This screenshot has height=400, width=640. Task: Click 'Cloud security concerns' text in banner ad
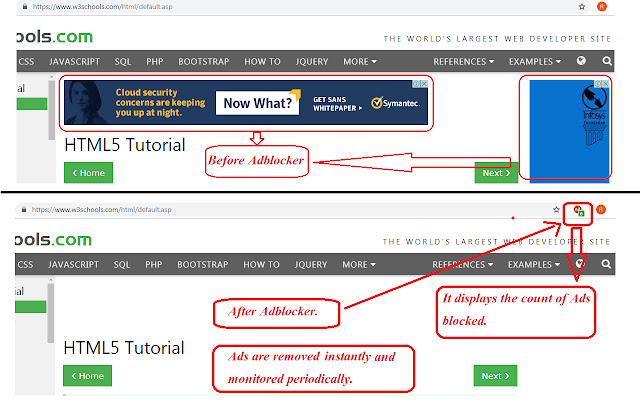pos(160,102)
